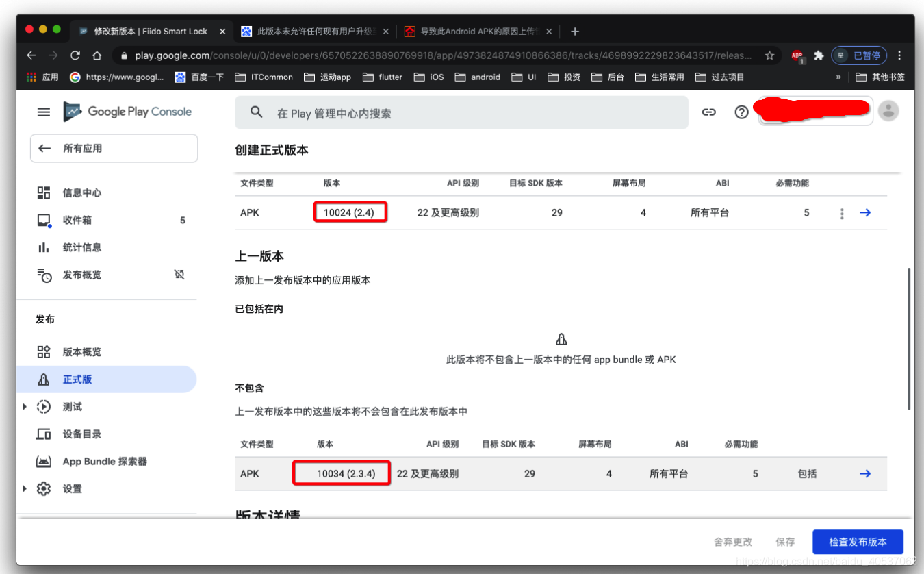The image size is (924, 574).
Task: Click the search magnifier icon
Action: 257,112
